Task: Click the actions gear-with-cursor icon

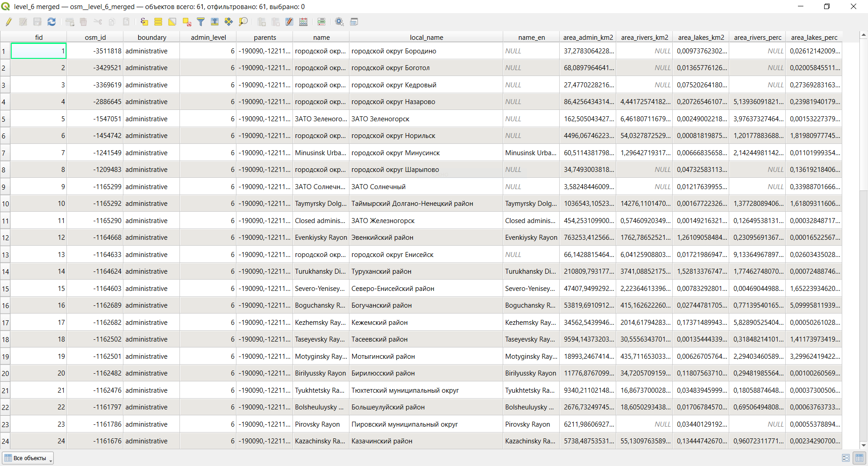Action: click(x=340, y=22)
